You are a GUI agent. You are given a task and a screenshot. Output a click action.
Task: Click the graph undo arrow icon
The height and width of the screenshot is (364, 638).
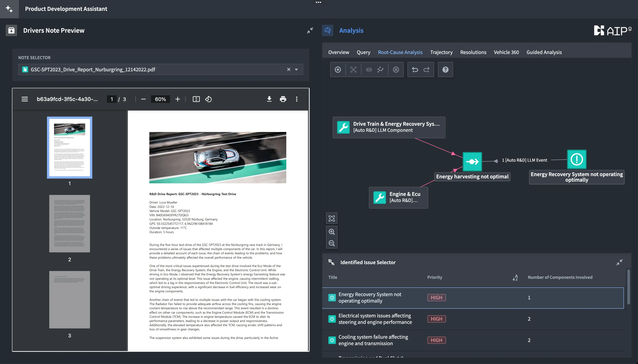pos(415,69)
